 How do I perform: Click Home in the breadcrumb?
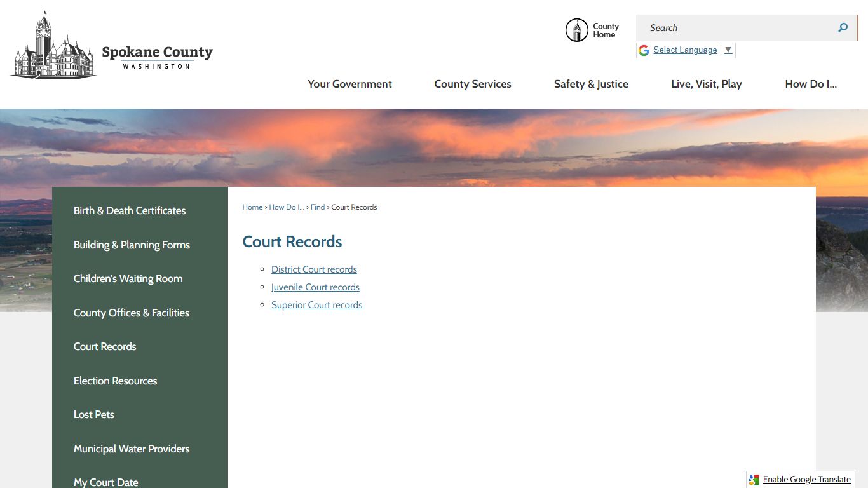[x=252, y=207]
